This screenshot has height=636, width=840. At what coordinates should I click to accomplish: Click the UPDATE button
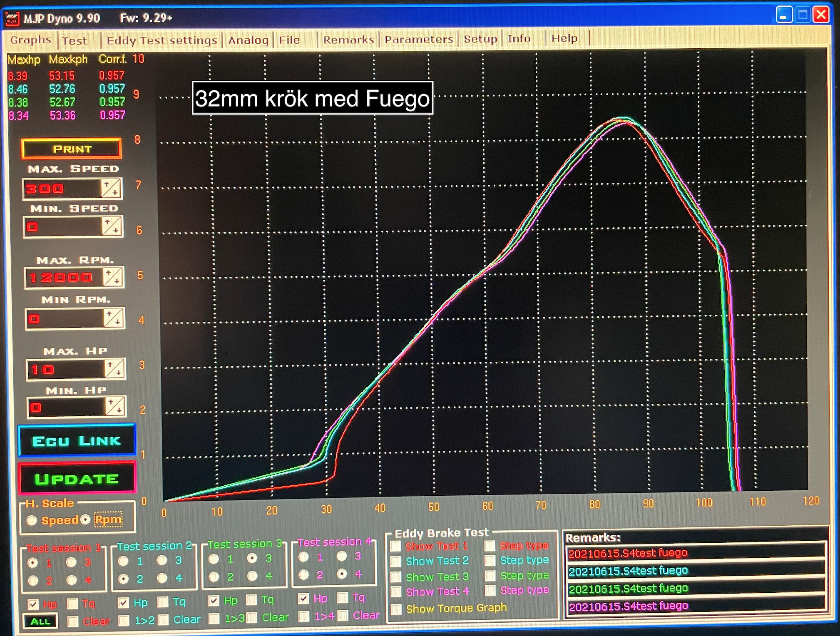(x=77, y=479)
